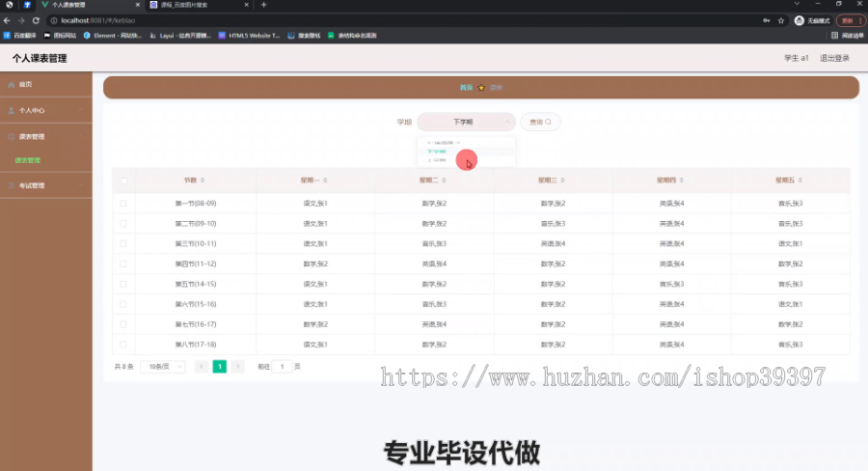This screenshot has height=471, width=868.
Task: Click the person icon beside 个人中心
Action: coord(11,111)
